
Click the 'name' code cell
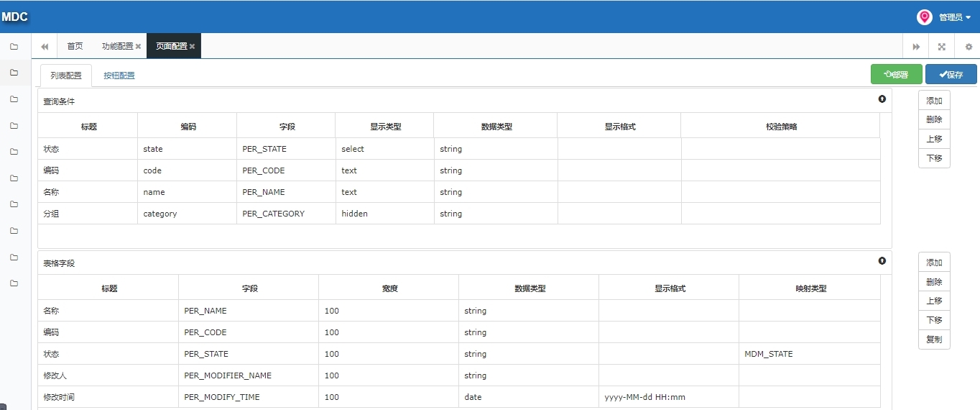187,192
